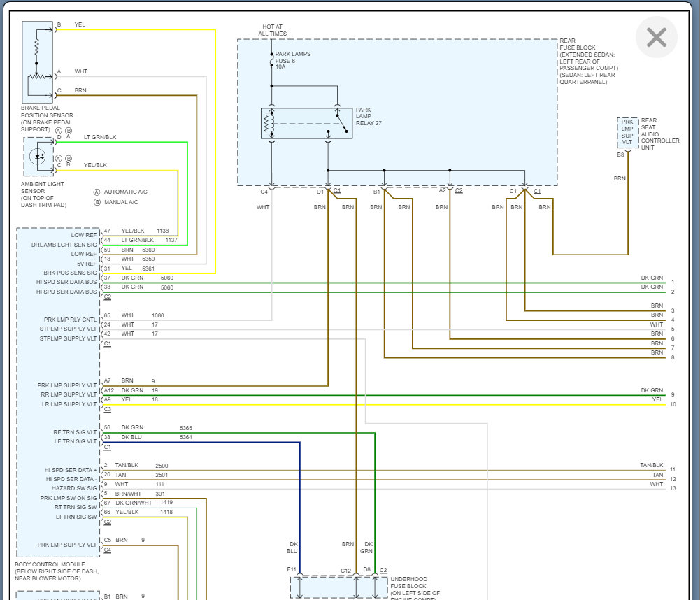The width and height of the screenshot is (700, 600).
Task: Click the C12 terminal label at underhood fuse block
Action: click(x=346, y=571)
